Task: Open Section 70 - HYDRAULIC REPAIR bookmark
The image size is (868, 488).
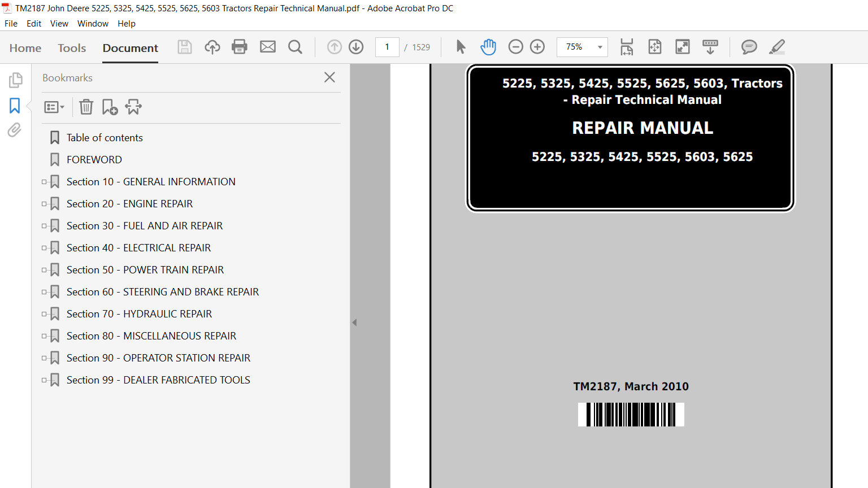Action: coord(139,314)
